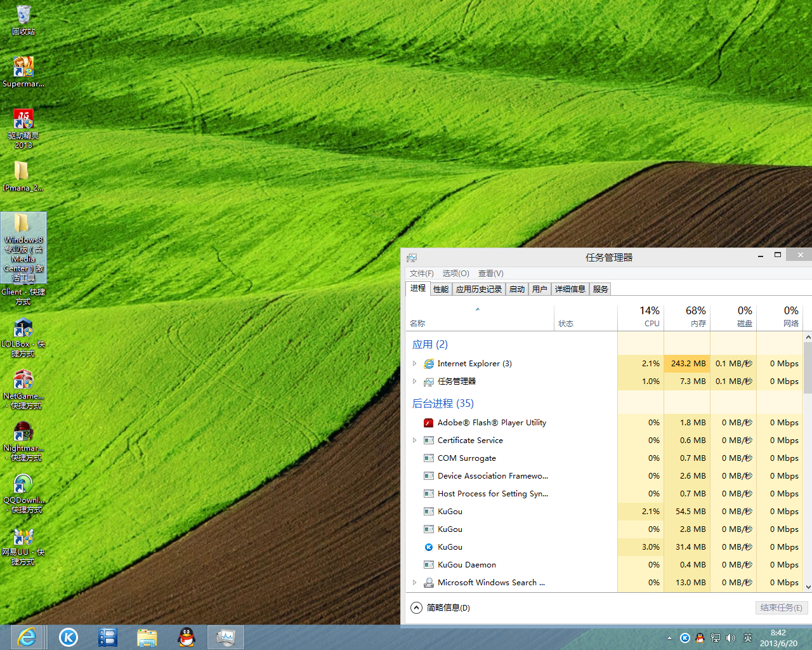Open the 文件(F) menu
Viewport: 812px width, 650px height.
coord(421,274)
